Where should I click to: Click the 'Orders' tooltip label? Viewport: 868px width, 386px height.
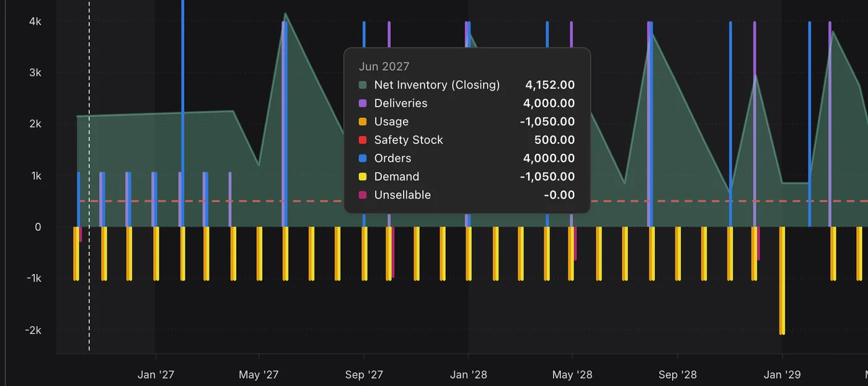(392, 158)
